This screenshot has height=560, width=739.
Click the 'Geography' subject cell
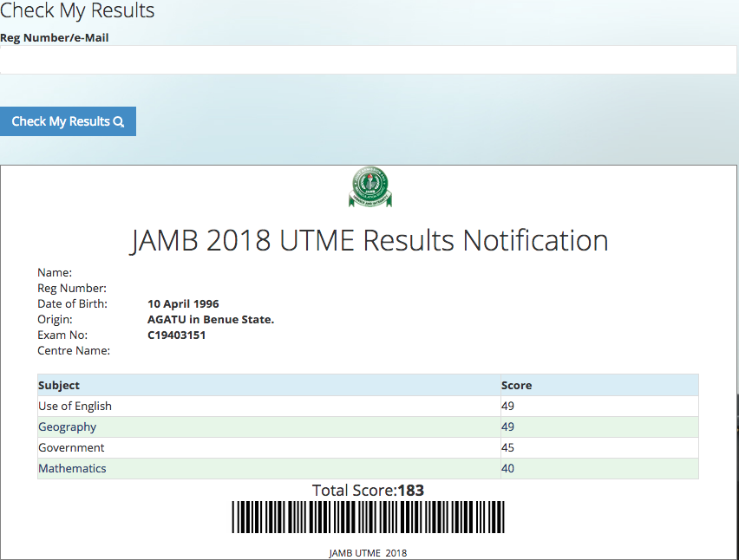point(269,427)
